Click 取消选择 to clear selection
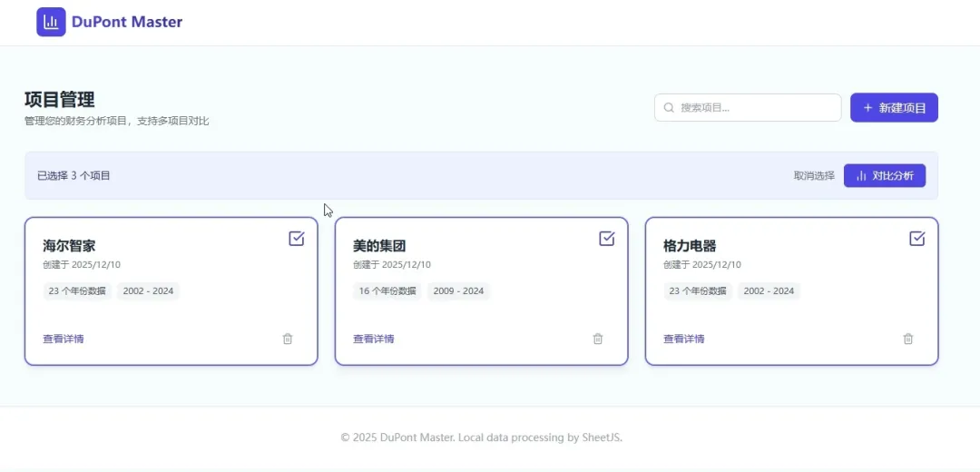 click(x=814, y=176)
